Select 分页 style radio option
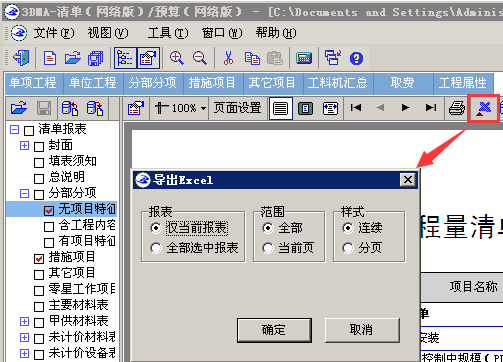This screenshot has width=503, height=362. coord(362,248)
